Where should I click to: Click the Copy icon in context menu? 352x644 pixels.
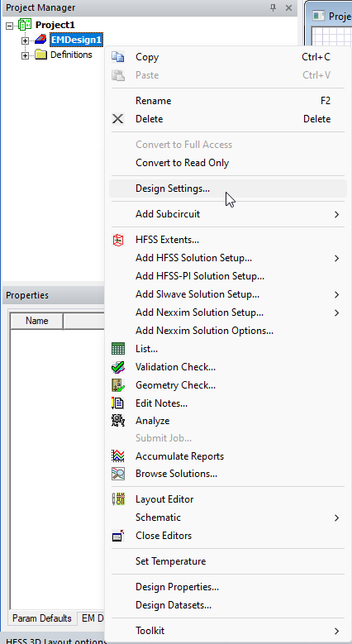118,57
